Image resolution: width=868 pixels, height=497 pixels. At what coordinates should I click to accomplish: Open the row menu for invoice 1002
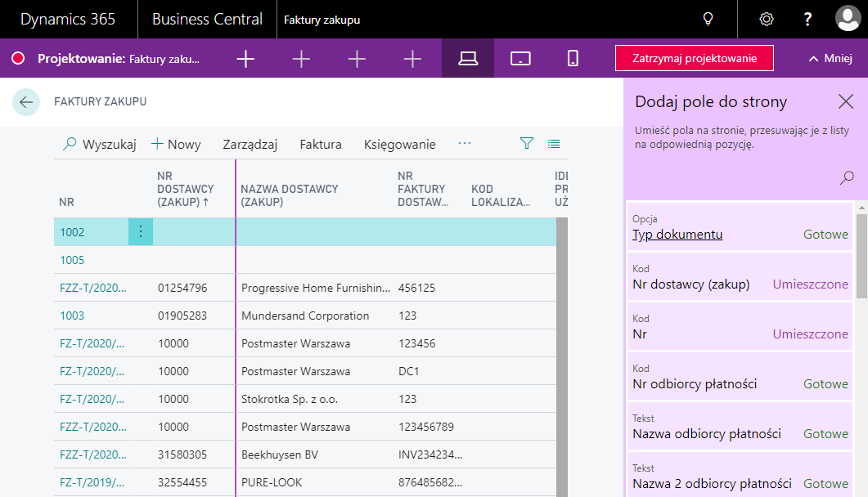141,231
